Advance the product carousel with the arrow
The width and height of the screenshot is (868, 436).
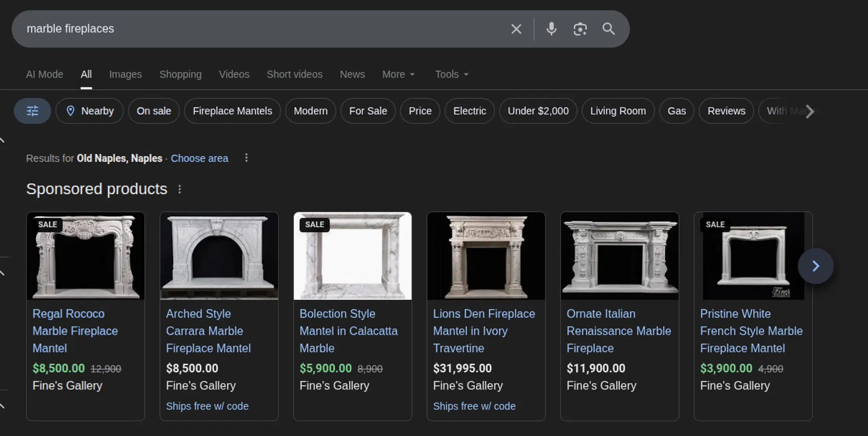(x=815, y=266)
